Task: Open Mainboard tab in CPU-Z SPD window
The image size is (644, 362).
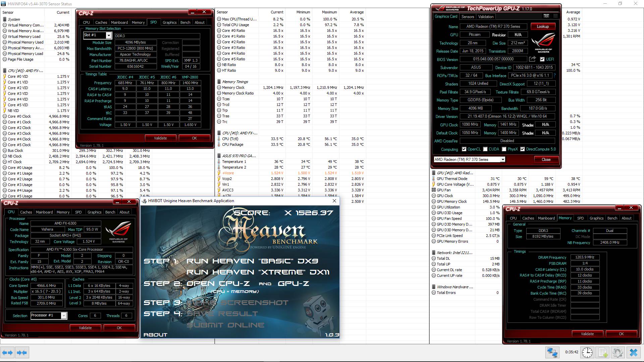Action: pyautogui.click(x=119, y=22)
